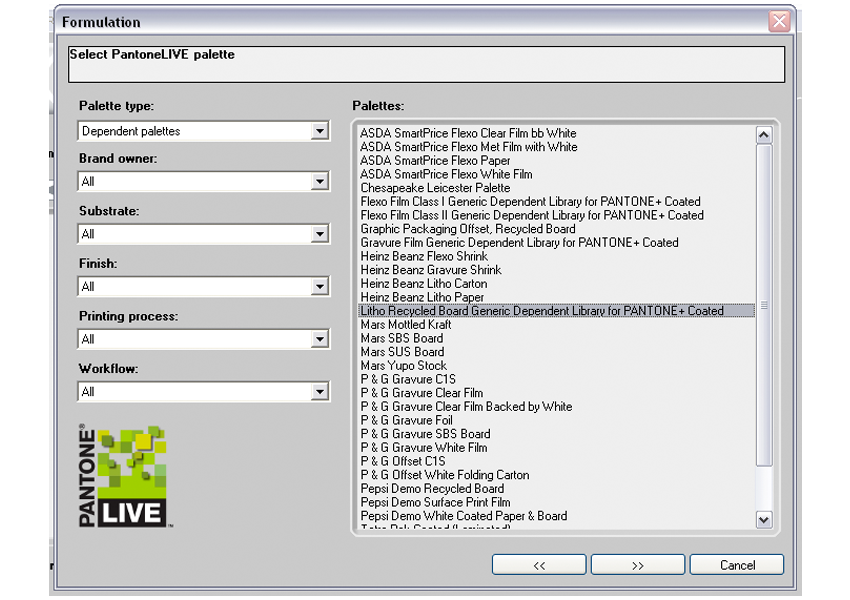Select P & G Offset White Folding Carton
The height and width of the screenshot is (600, 850).
(445, 475)
